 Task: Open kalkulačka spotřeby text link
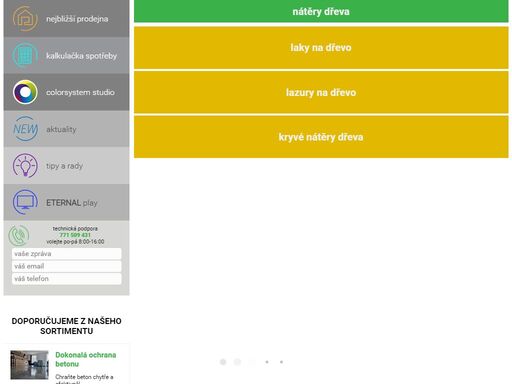(81, 56)
